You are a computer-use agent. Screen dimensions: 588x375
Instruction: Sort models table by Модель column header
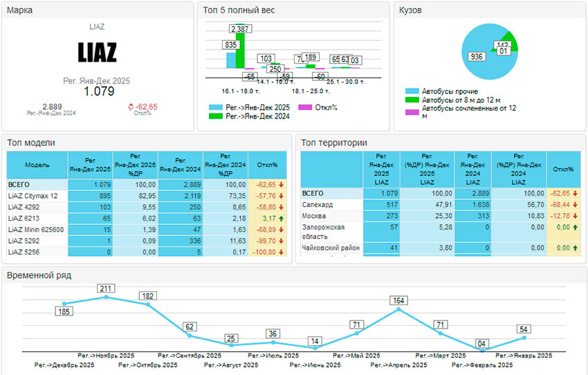point(37,165)
